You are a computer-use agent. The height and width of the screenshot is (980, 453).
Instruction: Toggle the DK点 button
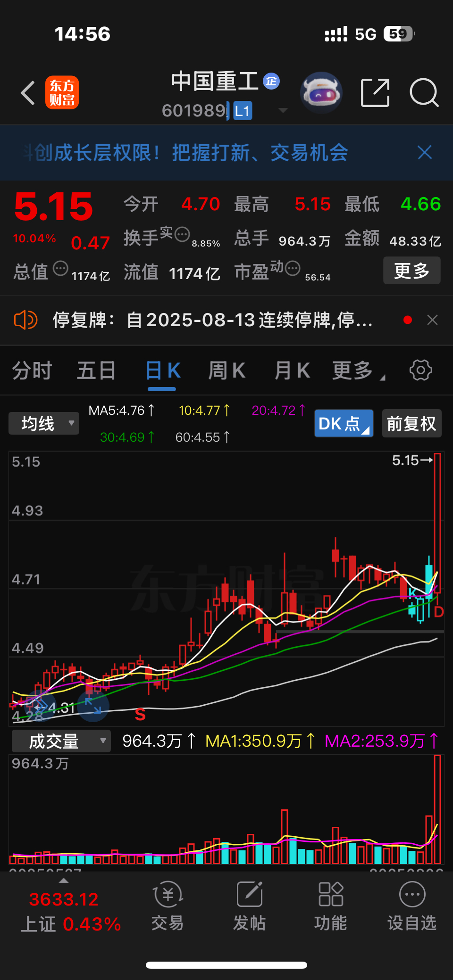[x=344, y=423]
